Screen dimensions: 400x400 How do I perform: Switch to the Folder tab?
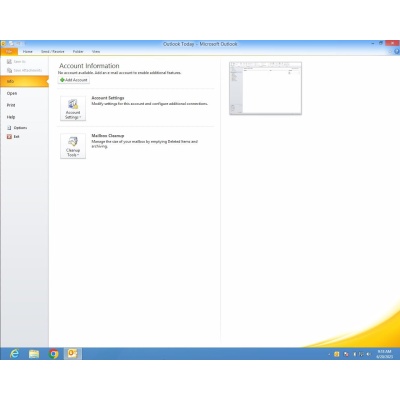click(78, 52)
